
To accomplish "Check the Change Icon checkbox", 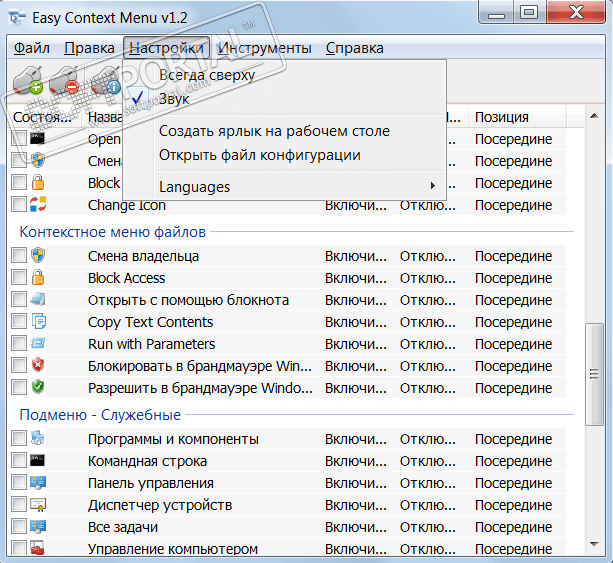I will (x=19, y=205).
